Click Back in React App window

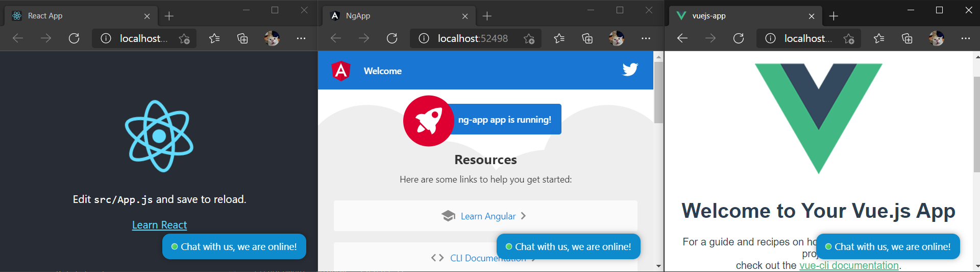click(18, 38)
